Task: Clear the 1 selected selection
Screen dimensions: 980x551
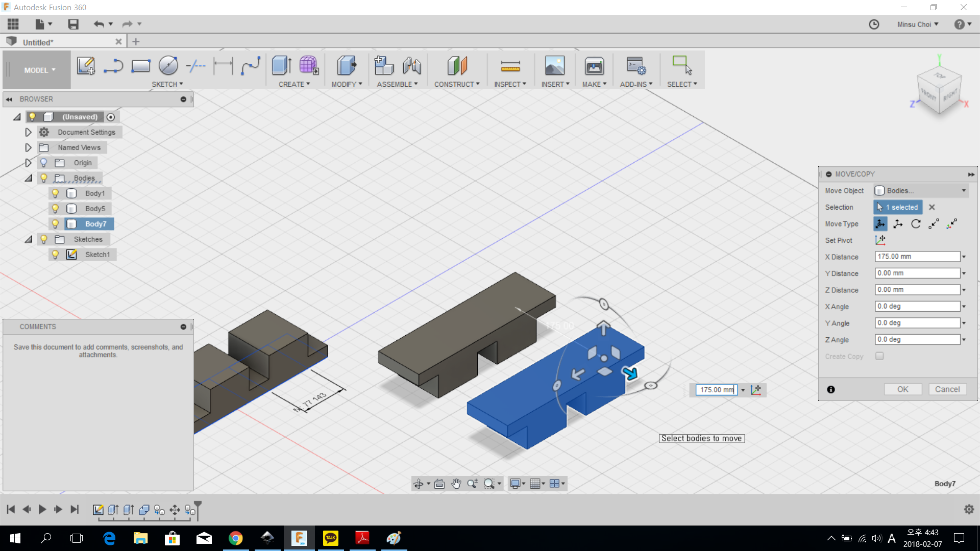Action: pos(932,207)
